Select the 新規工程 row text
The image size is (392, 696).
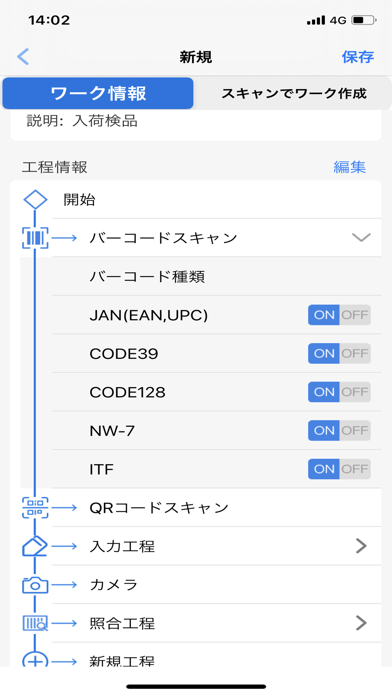[122, 661]
